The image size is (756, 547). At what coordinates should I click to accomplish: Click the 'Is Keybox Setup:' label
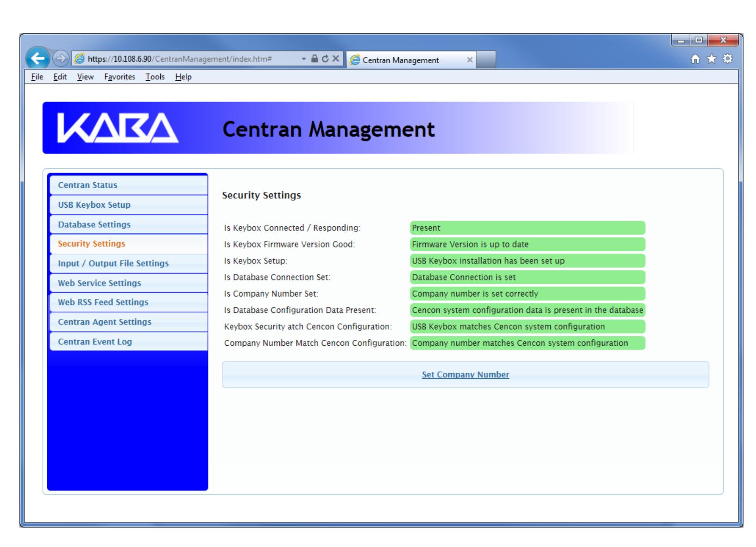coord(256,261)
